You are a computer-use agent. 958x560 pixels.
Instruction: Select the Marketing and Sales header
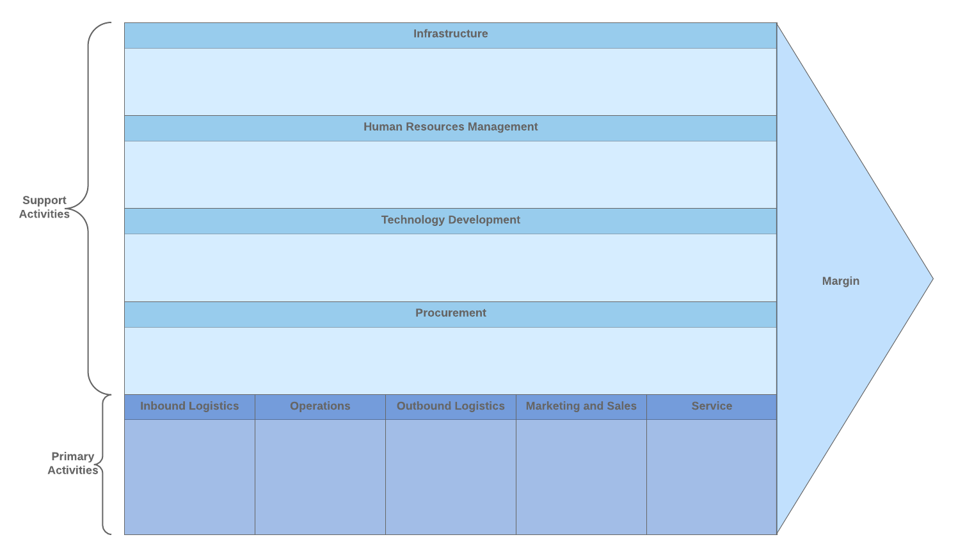[x=581, y=406]
